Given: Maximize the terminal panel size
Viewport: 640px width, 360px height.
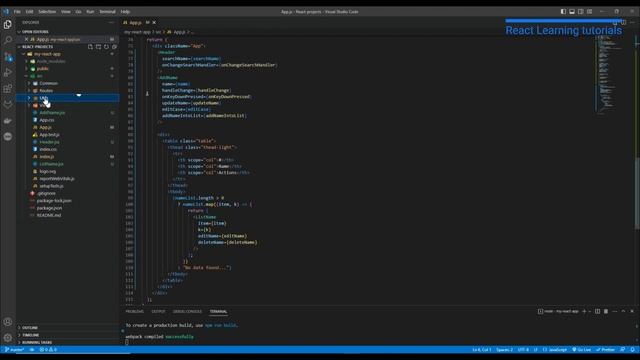Looking at the screenshot, I should (623, 311).
